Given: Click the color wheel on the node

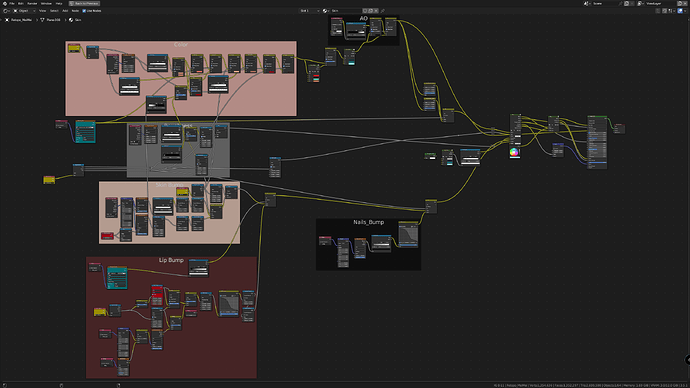Looking at the screenshot, I should coord(514,152).
